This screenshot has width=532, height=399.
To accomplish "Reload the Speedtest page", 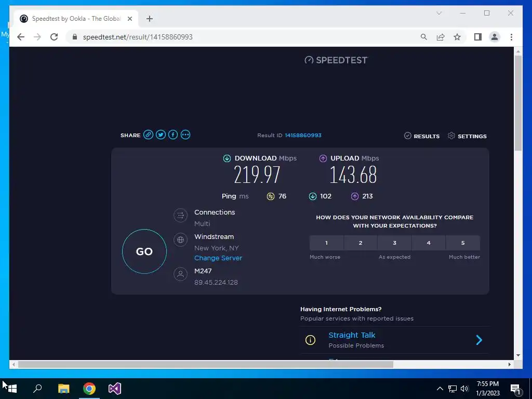I will pos(54,37).
